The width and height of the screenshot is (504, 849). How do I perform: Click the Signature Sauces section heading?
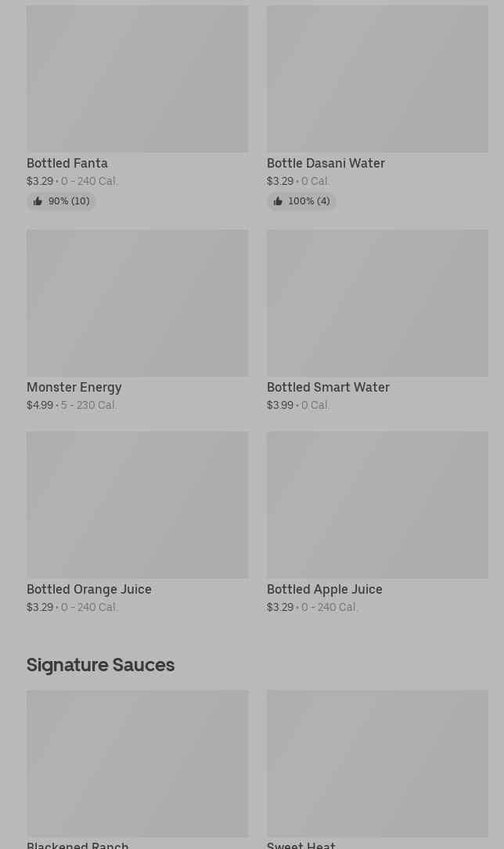point(100,664)
